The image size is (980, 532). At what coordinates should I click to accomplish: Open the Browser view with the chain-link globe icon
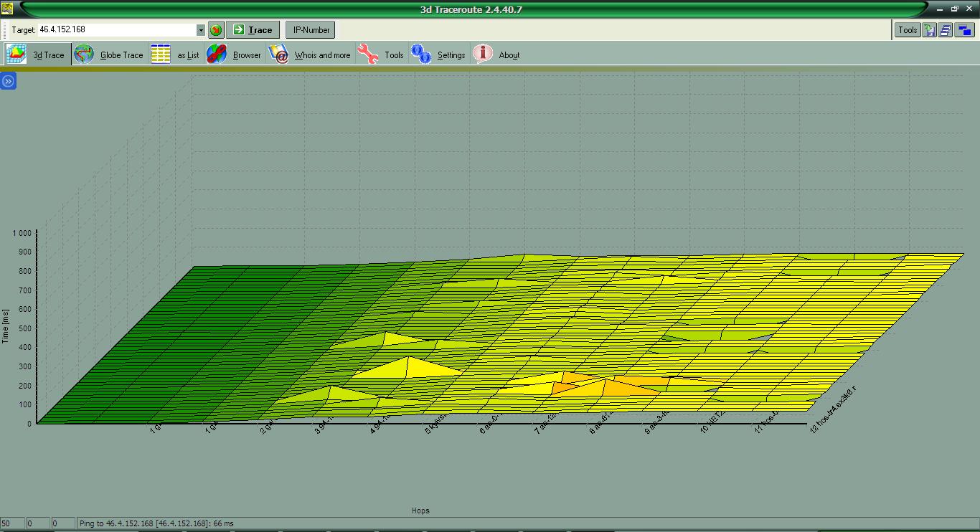[235, 55]
